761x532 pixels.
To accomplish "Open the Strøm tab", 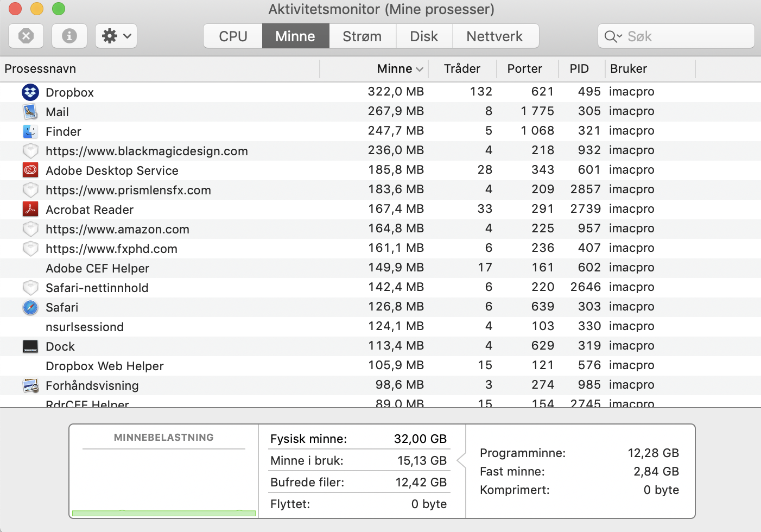I will point(362,36).
